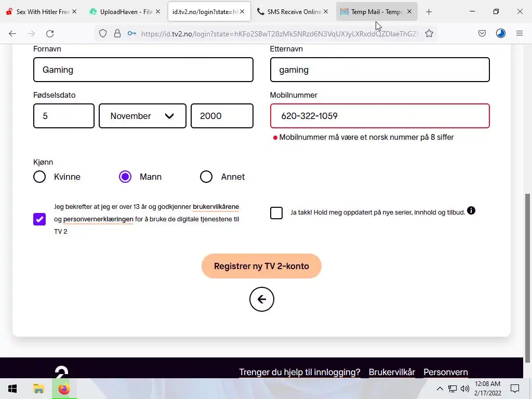Click Registrer ny TV 2-konto button
Viewport: 532px width, 399px height.
(262, 266)
